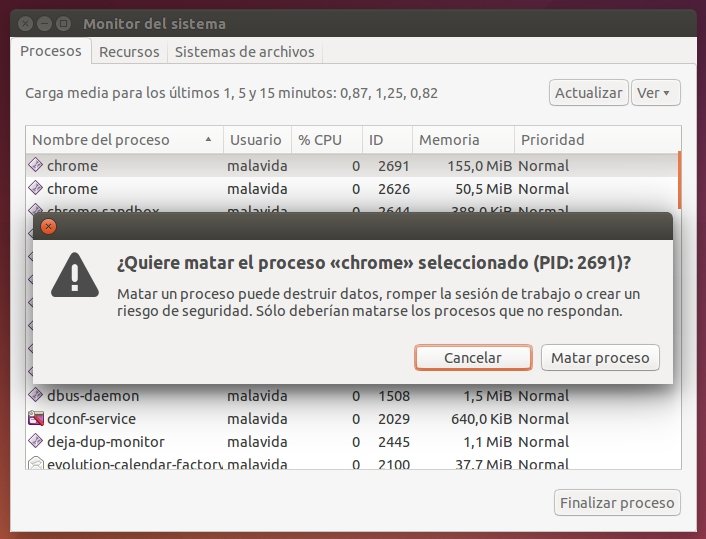Select the dconf-service process name
Image resolution: width=706 pixels, height=539 pixels.
[91, 419]
